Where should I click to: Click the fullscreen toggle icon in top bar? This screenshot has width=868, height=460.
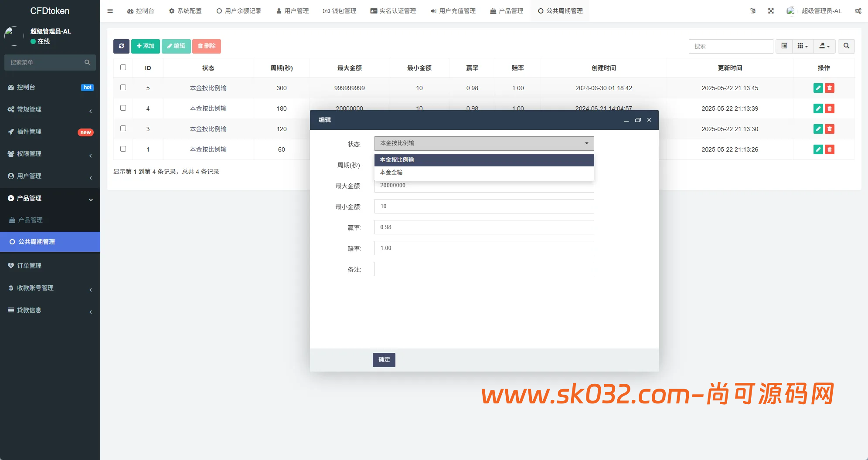click(x=771, y=11)
